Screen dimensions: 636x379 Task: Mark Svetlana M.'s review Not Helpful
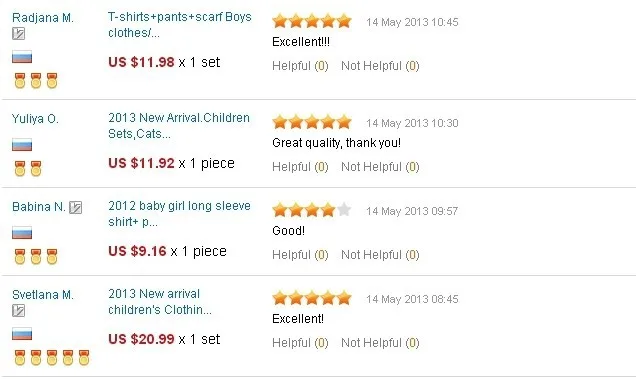click(x=380, y=343)
